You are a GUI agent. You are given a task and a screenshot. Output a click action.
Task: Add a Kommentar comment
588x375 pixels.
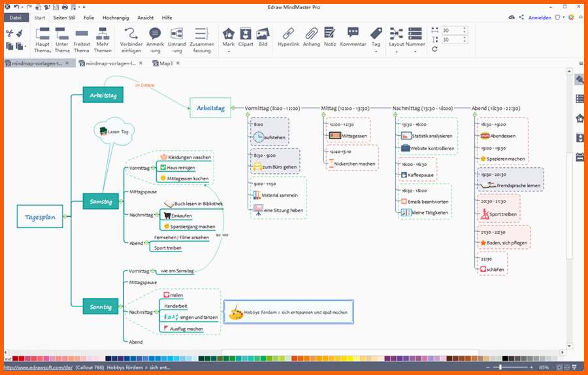[353, 37]
